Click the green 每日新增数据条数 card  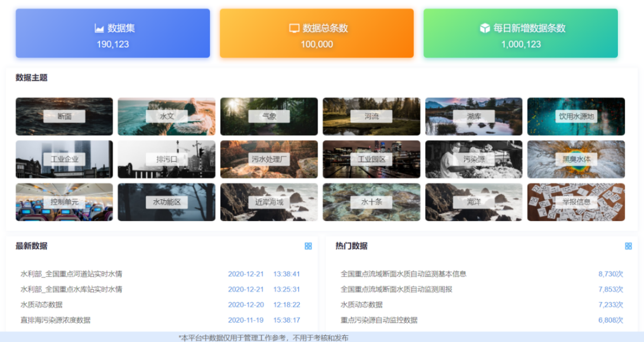(x=521, y=33)
